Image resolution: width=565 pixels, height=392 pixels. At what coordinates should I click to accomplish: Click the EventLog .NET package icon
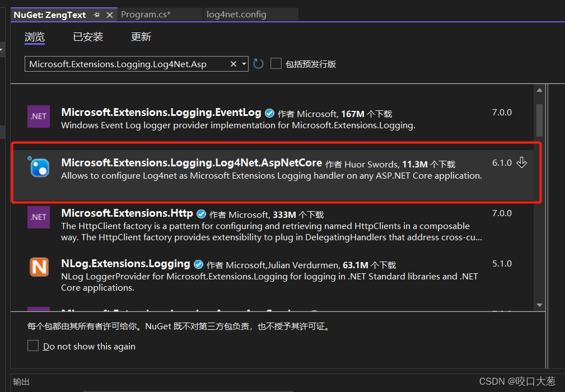pyautogui.click(x=39, y=116)
